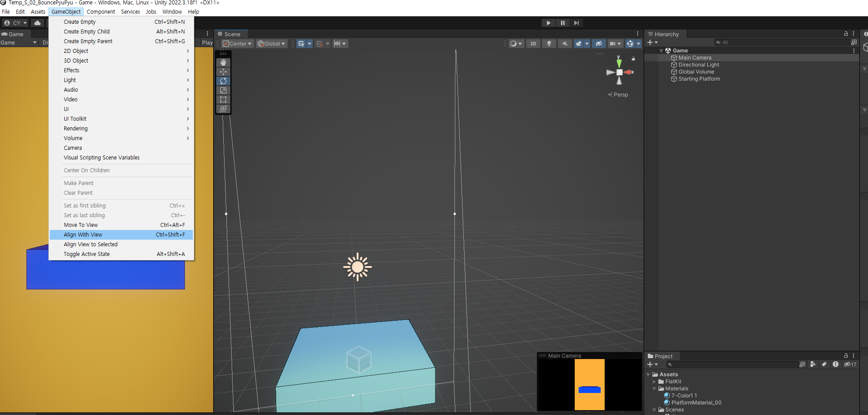Click the Play button

pos(548,23)
